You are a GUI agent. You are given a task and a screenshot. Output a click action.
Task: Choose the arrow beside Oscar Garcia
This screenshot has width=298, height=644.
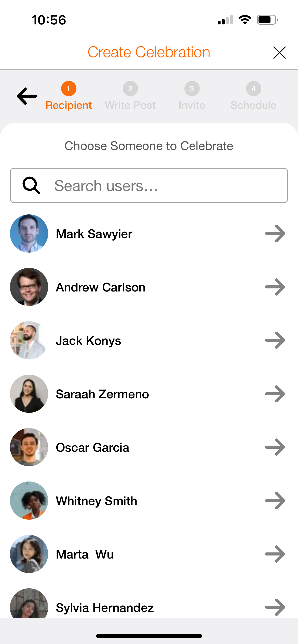pyautogui.click(x=275, y=447)
